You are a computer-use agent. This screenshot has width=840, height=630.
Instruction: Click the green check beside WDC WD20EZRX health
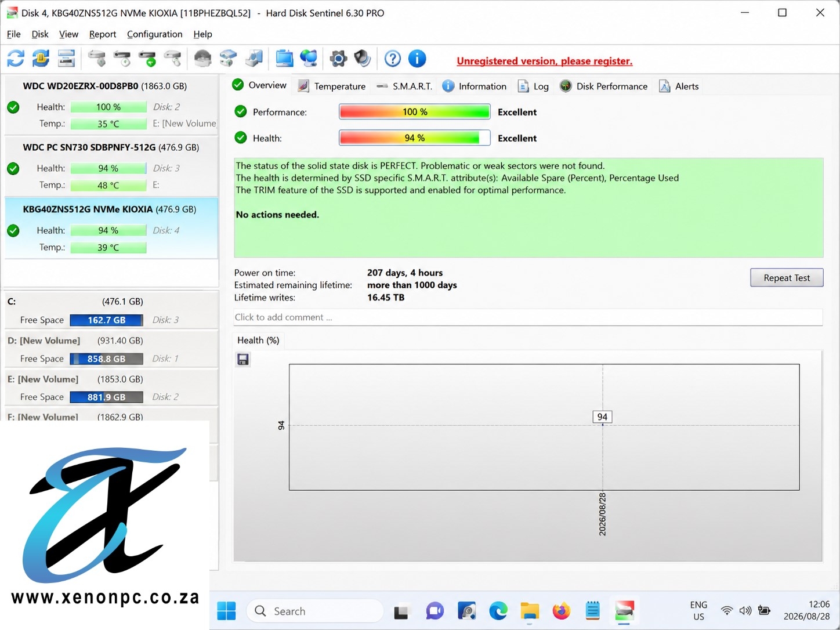13,107
